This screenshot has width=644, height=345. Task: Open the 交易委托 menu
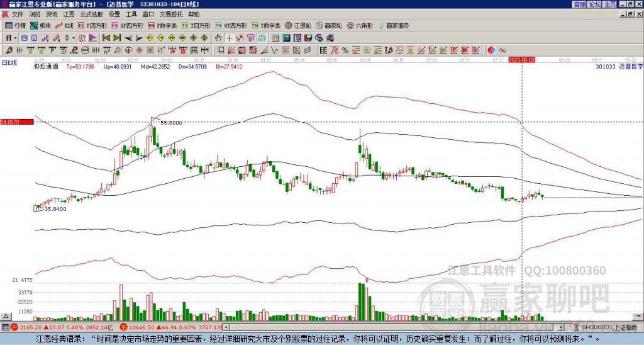coord(171,14)
